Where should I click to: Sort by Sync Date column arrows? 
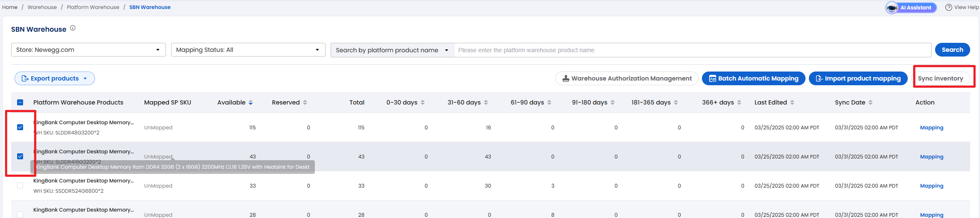(870, 102)
